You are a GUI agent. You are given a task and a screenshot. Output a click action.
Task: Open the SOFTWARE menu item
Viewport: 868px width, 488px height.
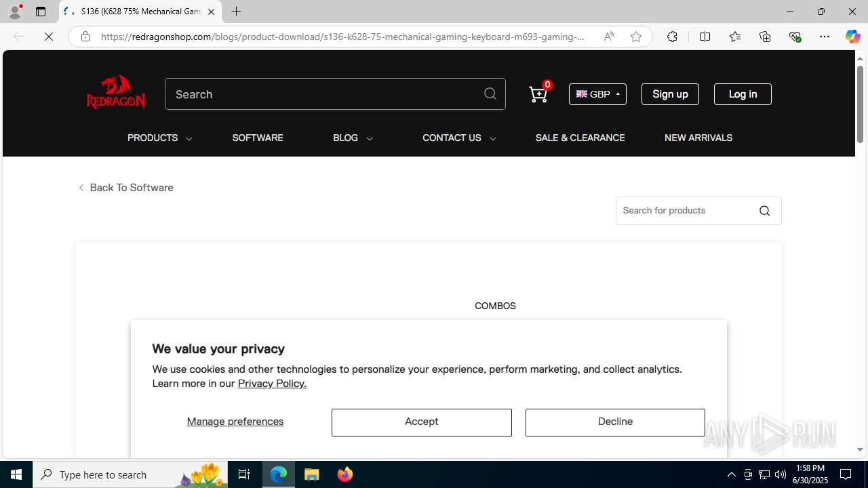(258, 138)
